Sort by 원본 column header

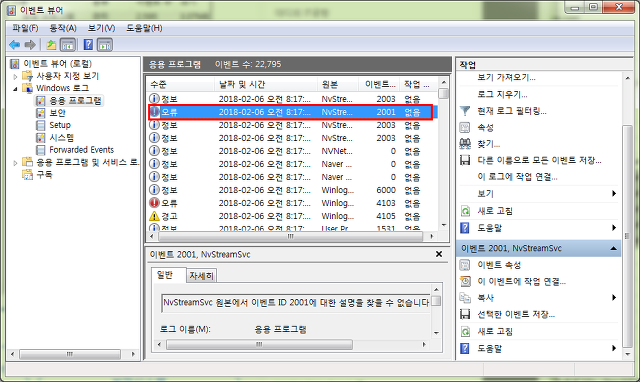338,84
